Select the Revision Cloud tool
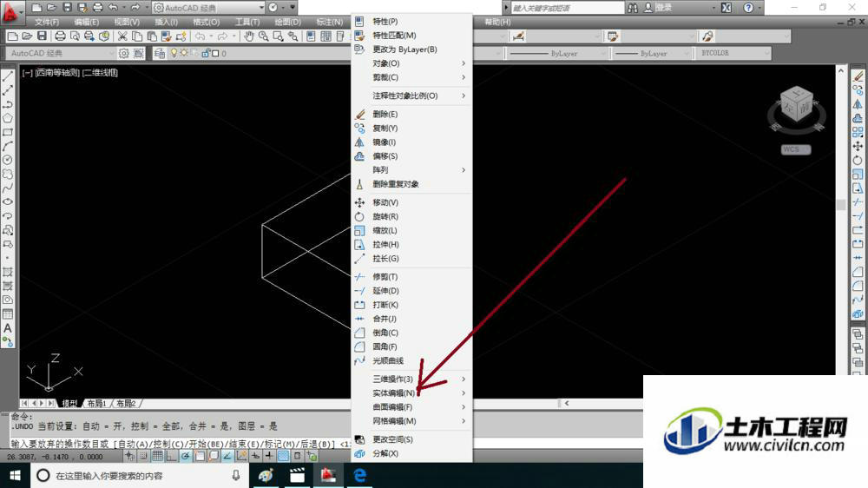 [8, 174]
